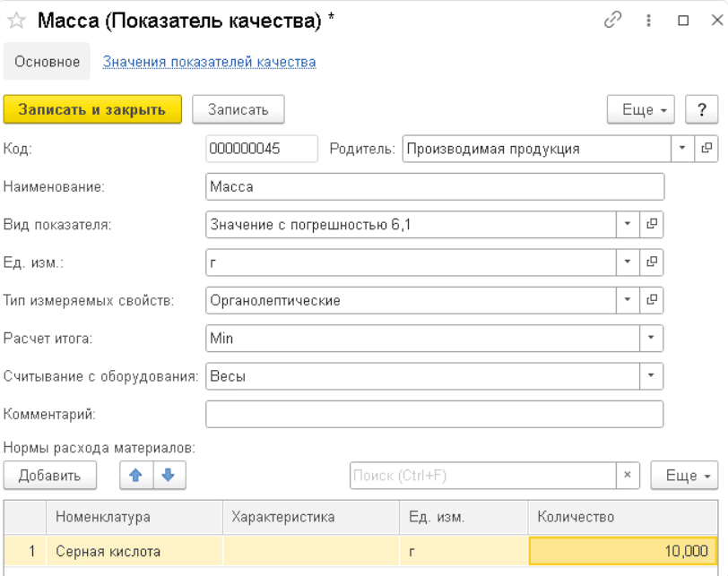Add form to favorites with star icon
Screen dimensions: 728x576
(16, 21)
